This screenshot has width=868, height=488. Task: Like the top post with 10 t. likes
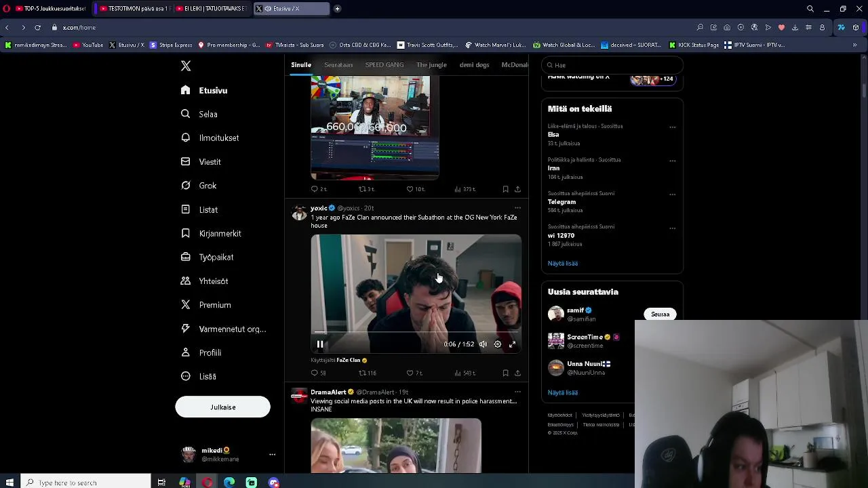[x=415, y=189]
